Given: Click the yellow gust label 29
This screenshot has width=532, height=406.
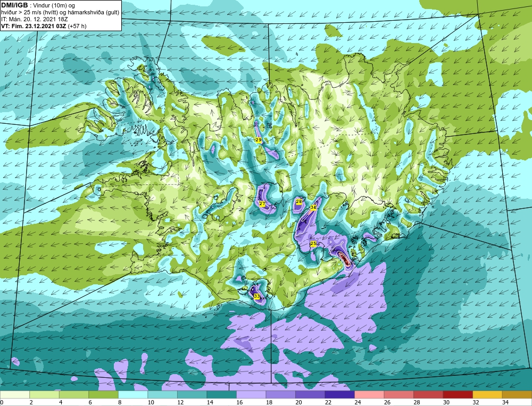Looking at the screenshot, I should click(259, 140).
